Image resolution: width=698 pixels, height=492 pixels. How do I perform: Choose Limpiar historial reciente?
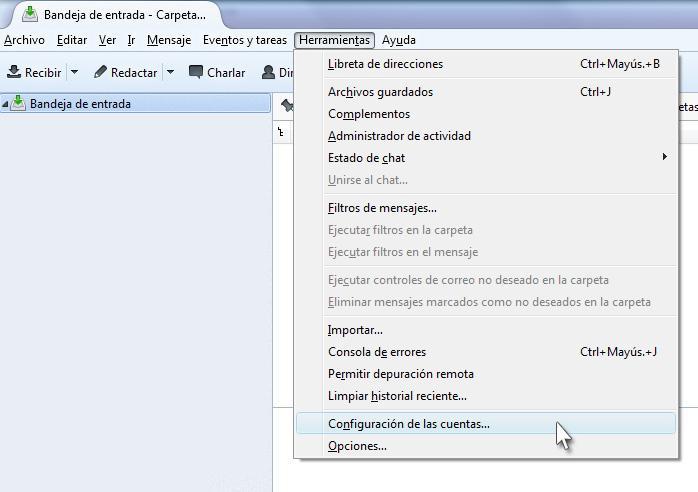point(486,396)
